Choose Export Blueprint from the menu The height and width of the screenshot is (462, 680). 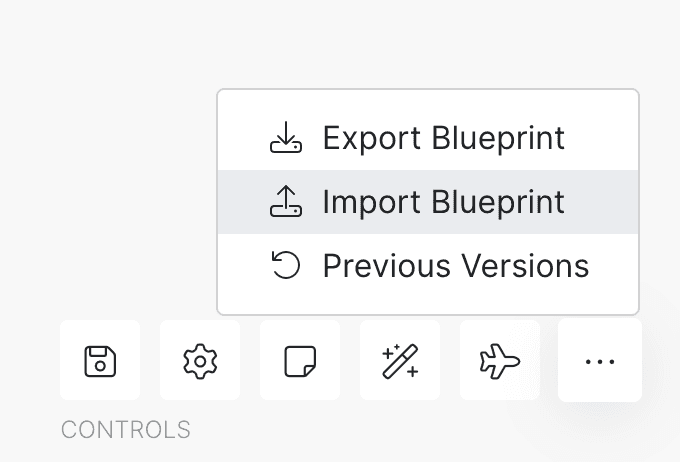click(428, 138)
